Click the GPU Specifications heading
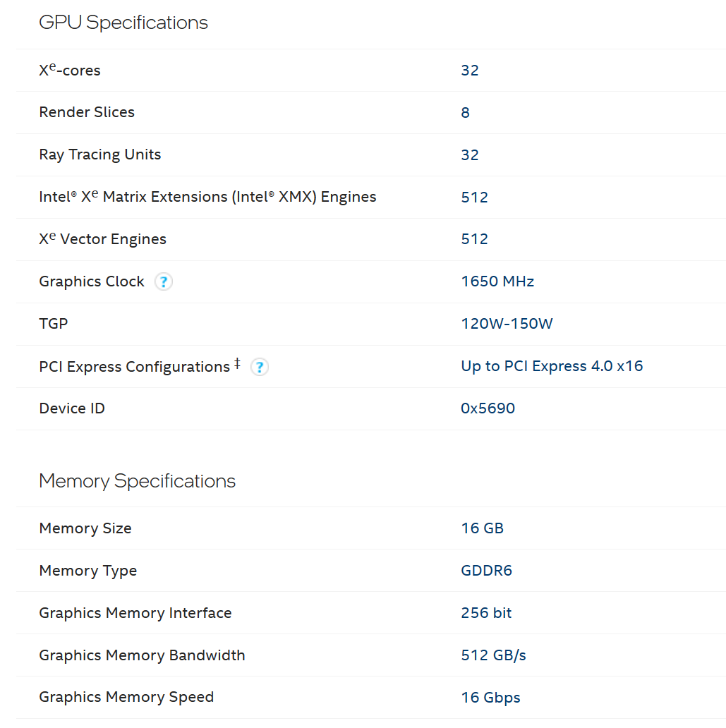This screenshot has height=728, width=726. pyautogui.click(x=123, y=23)
